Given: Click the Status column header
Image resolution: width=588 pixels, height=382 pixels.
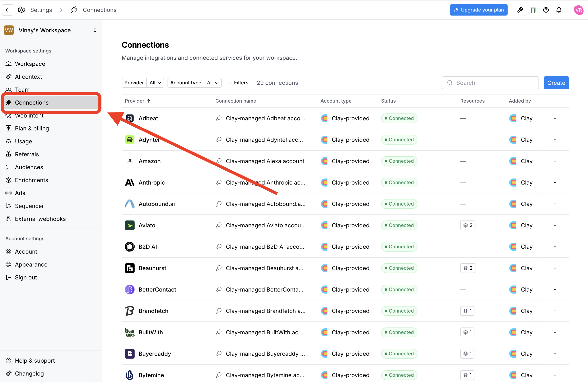Looking at the screenshot, I should (388, 101).
